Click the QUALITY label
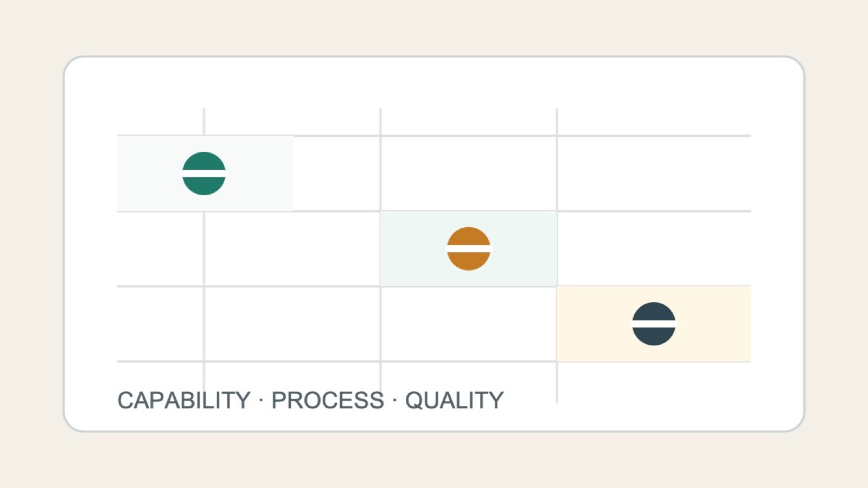This screenshot has height=488, width=868. click(x=455, y=401)
